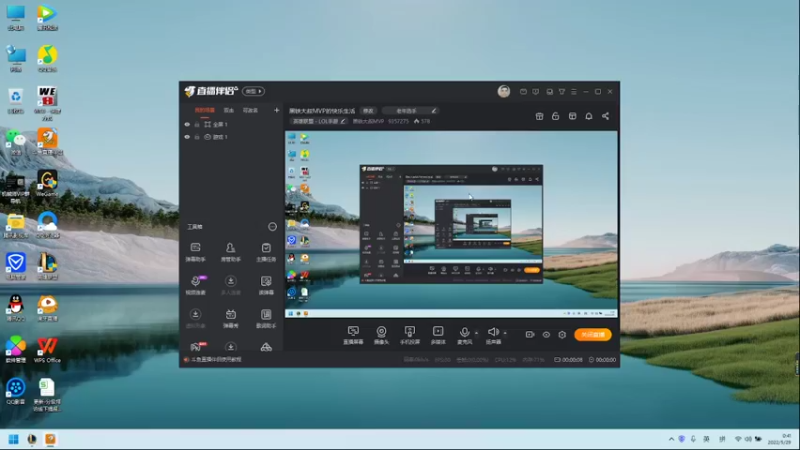Image resolution: width=800 pixels, height=450 pixels.
Task: Click the live preview canvas
Action: point(451,224)
